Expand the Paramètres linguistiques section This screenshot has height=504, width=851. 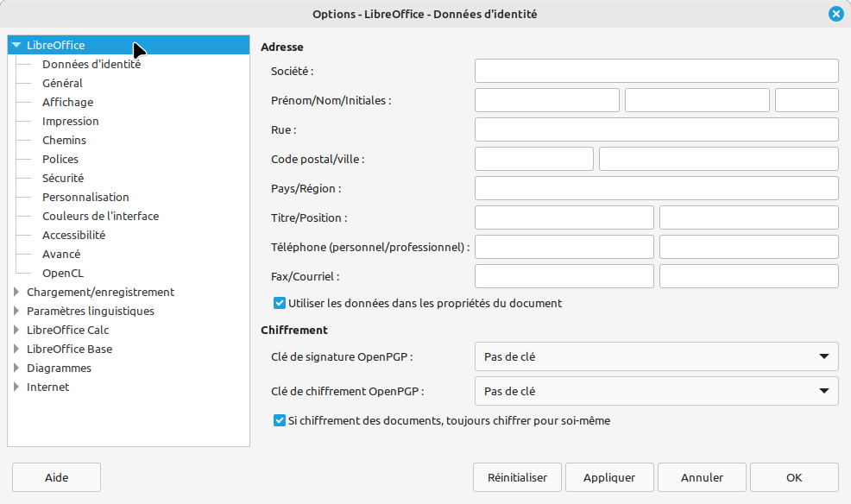16,311
